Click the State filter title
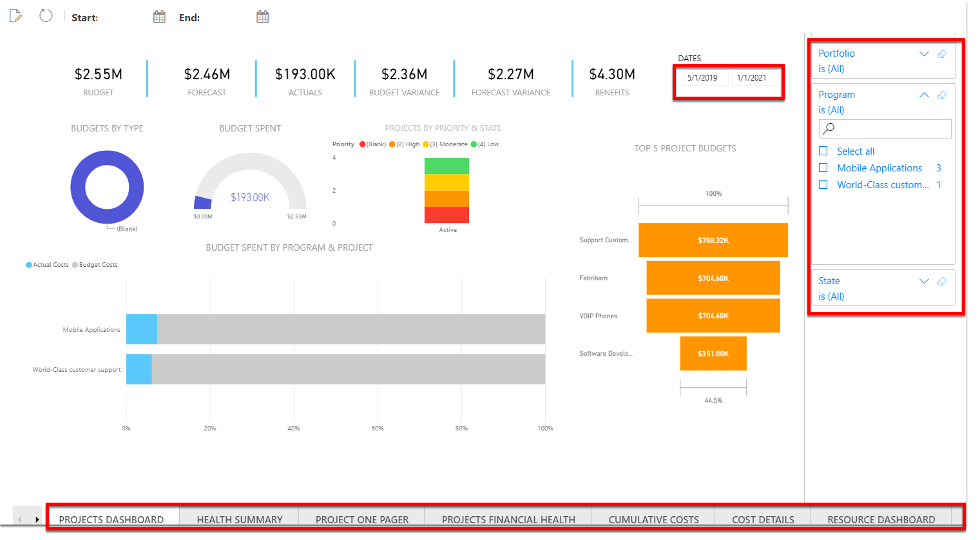The image size is (980, 540). tap(829, 281)
